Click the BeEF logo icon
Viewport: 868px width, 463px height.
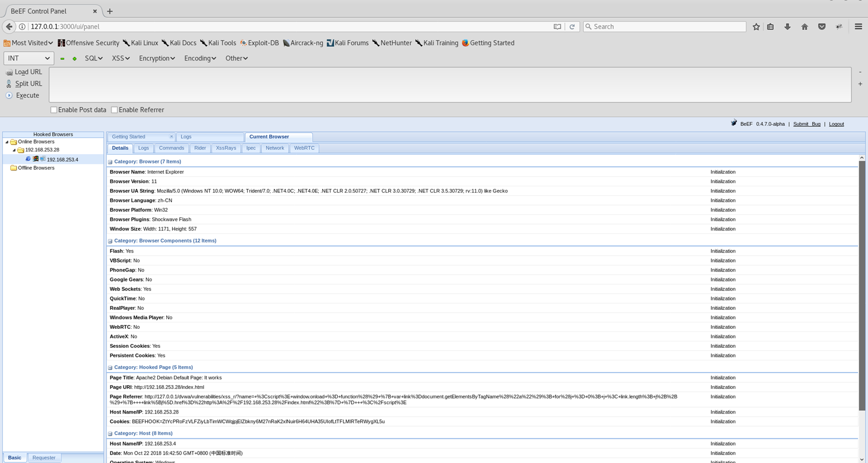click(734, 123)
